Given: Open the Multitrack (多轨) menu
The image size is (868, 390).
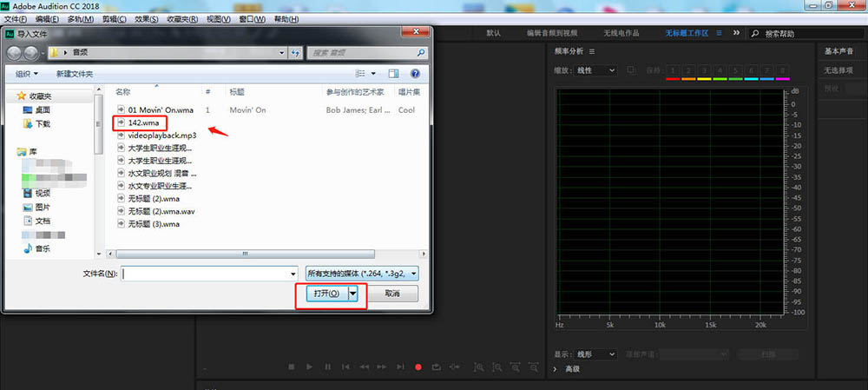Looking at the screenshot, I should coord(80,19).
